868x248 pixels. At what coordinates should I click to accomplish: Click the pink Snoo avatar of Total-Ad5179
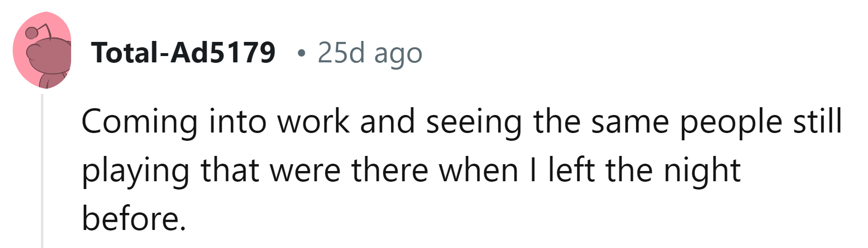point(42,51)
